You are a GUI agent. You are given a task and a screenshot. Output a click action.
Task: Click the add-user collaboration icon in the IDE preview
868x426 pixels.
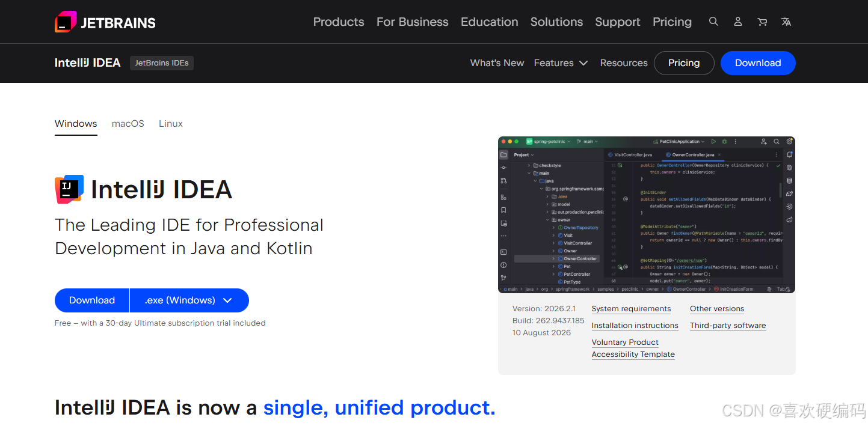point(763,142)
